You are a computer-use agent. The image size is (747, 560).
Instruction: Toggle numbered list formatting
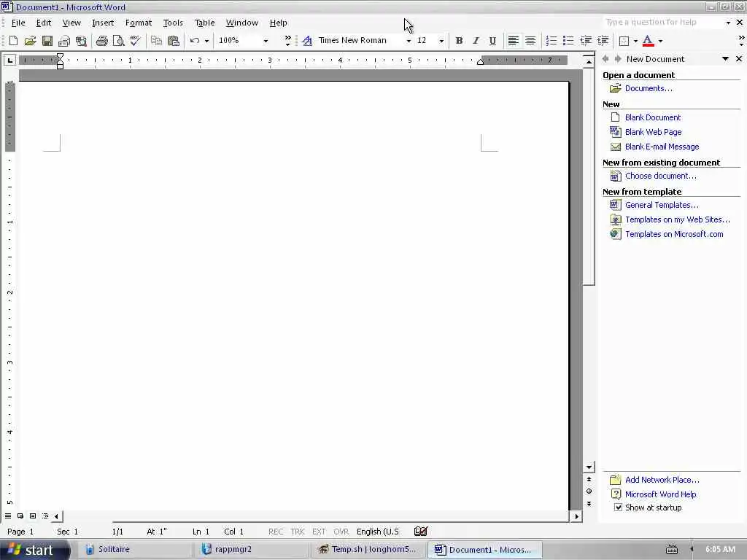coord(551,41)
